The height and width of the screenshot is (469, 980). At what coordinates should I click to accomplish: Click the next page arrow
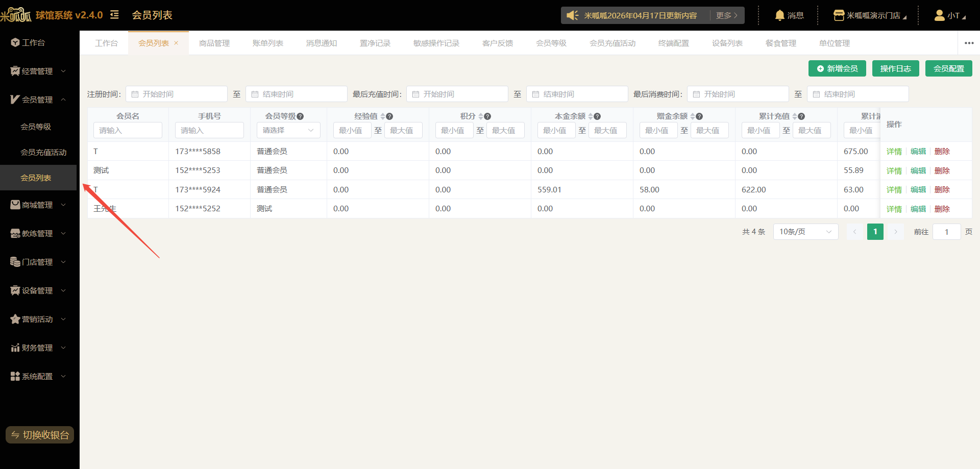[895, 232]
